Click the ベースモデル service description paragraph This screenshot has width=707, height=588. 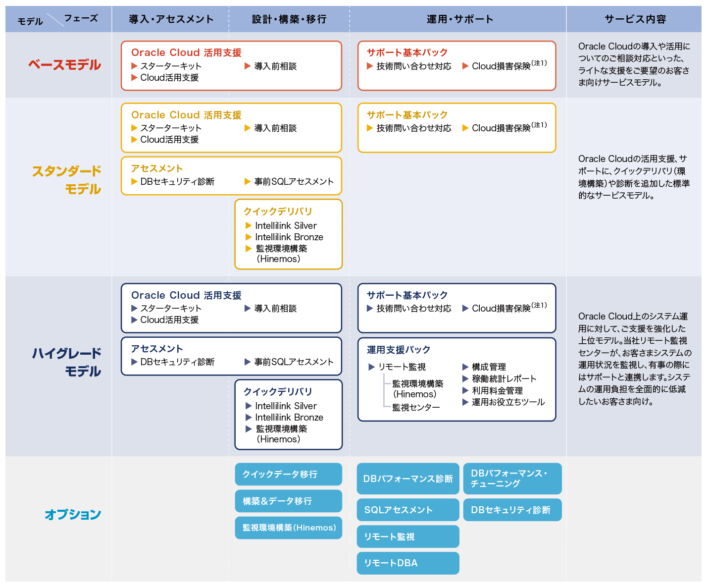click(634, 64)
